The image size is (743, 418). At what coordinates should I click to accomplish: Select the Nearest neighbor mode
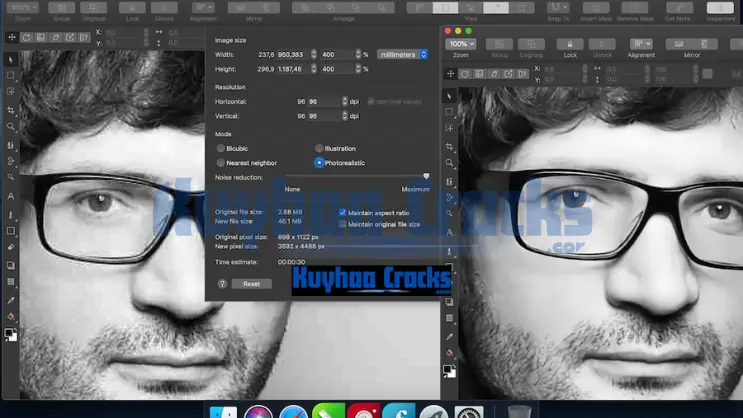(x=221, y=163)
